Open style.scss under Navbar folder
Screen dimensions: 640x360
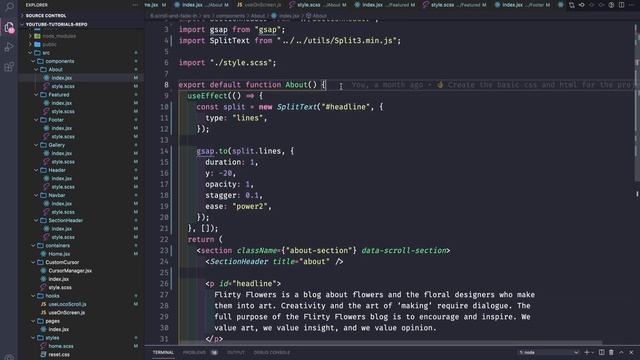[63, 212]
